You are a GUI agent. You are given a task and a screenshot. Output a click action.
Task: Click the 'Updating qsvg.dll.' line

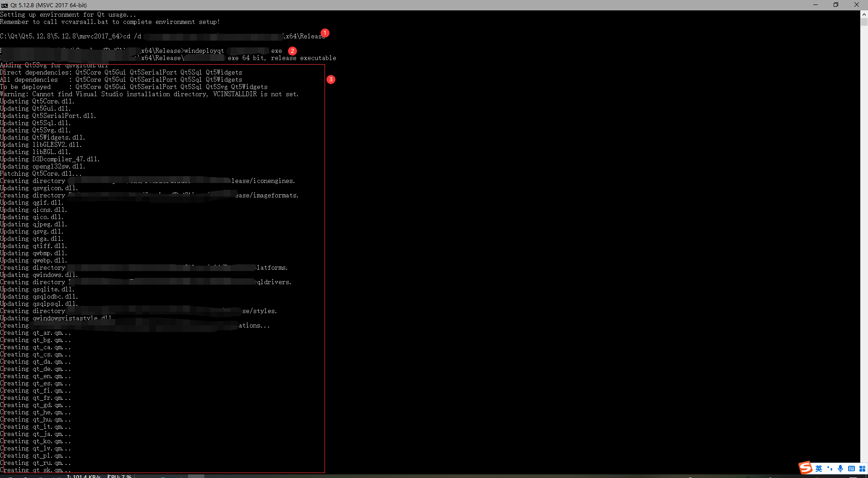[32, 232]
